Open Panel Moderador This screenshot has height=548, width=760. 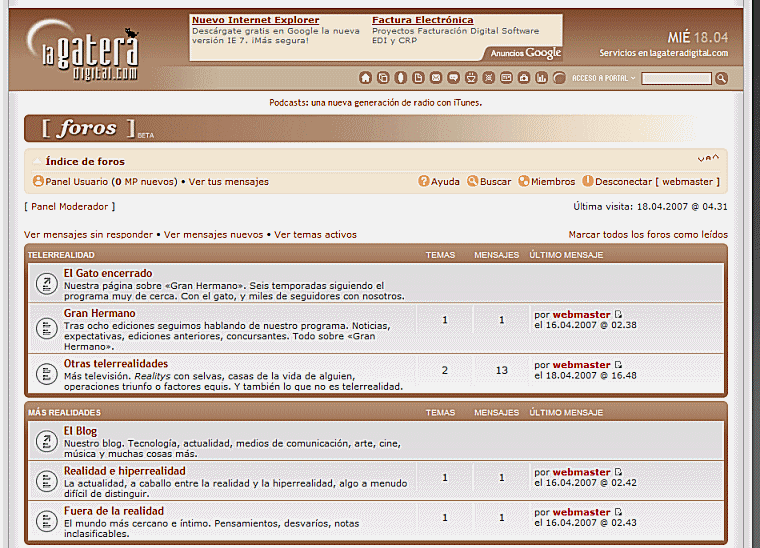tap(70, 207)
